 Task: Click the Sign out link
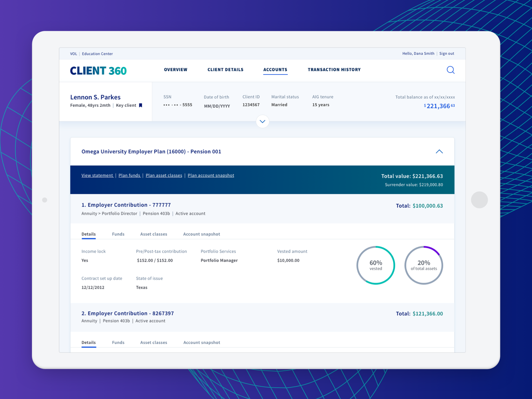coord(447,54)
